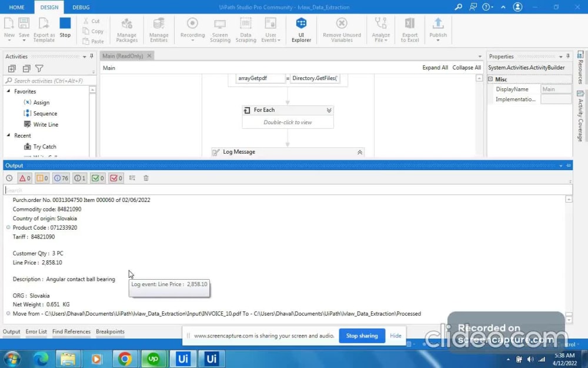Click Remove Unused Variables
The height and width of the screenshot is (368, 588).
pyautogui.click(x=341, y=29)
